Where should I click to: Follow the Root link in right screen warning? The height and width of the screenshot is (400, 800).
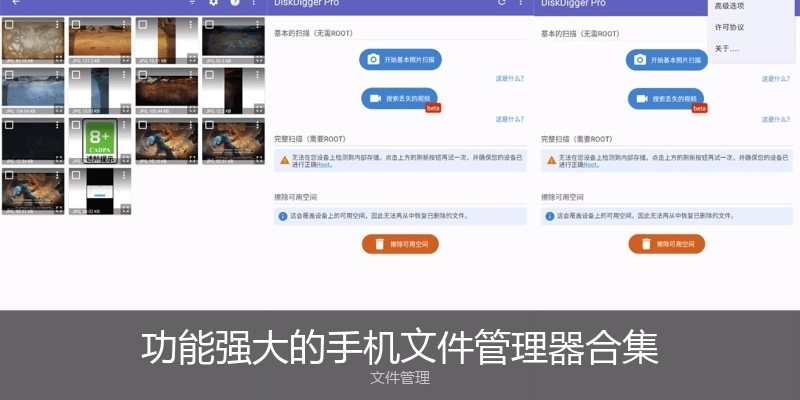coord(590,164)
